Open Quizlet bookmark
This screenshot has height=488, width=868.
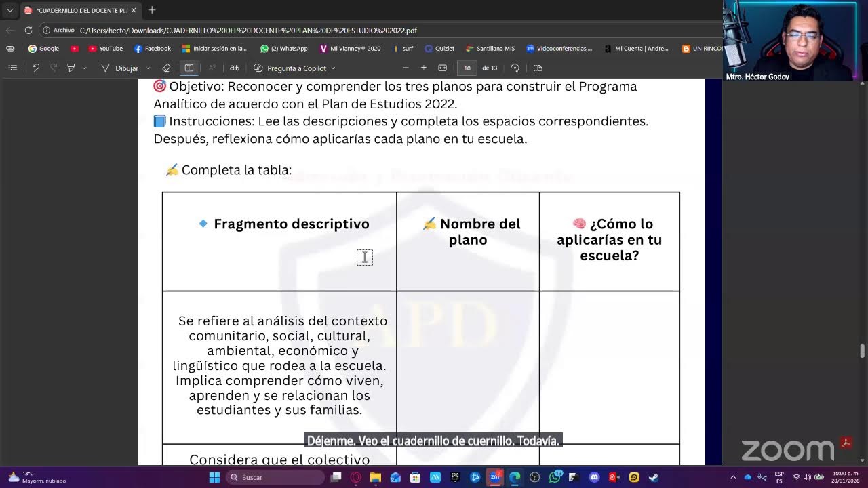[x=439, y=49]
